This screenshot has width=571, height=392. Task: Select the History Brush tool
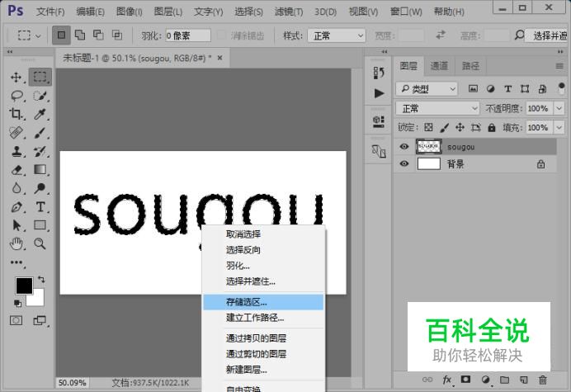(40, 151)
